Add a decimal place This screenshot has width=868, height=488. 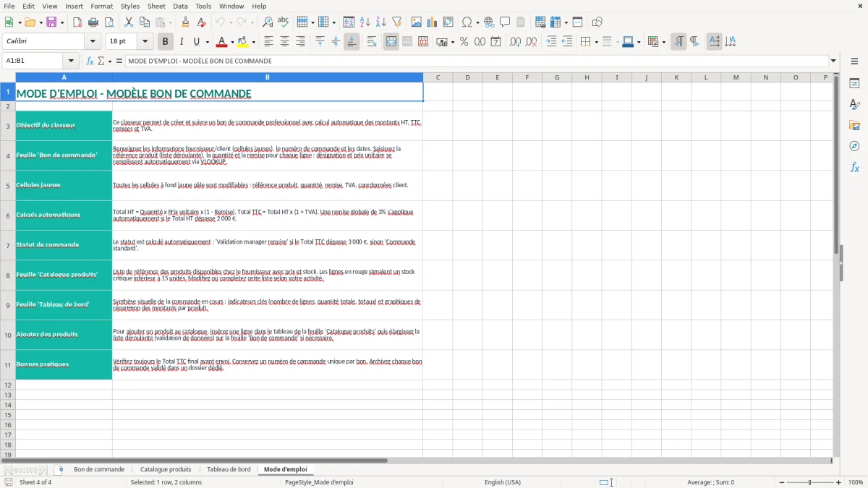pos(516,42)
